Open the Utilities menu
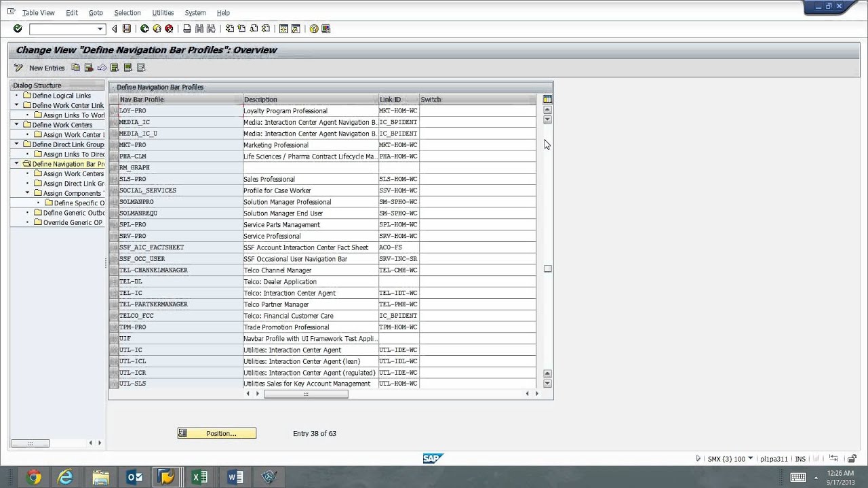Screen dimensions: 868x488 (163, 13)
